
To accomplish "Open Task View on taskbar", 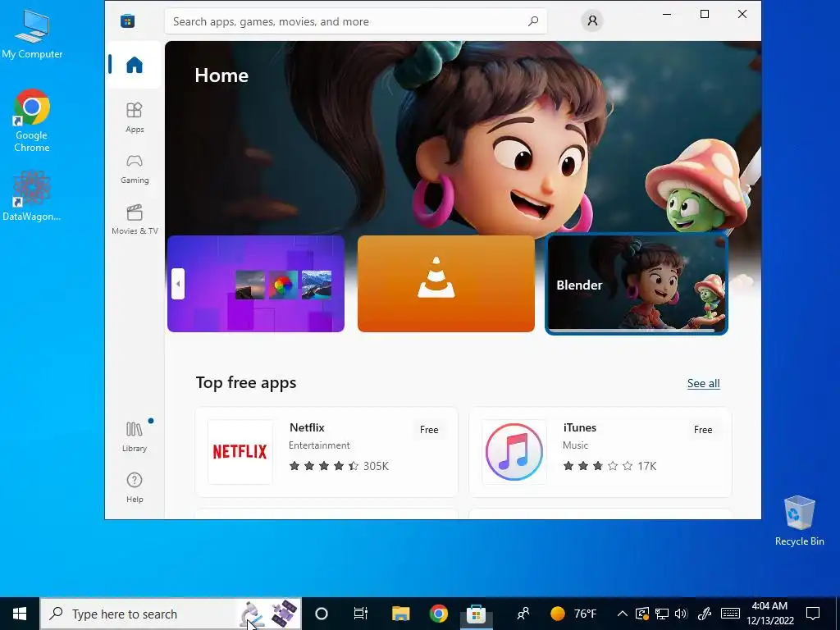I will [x=361, y=614].
